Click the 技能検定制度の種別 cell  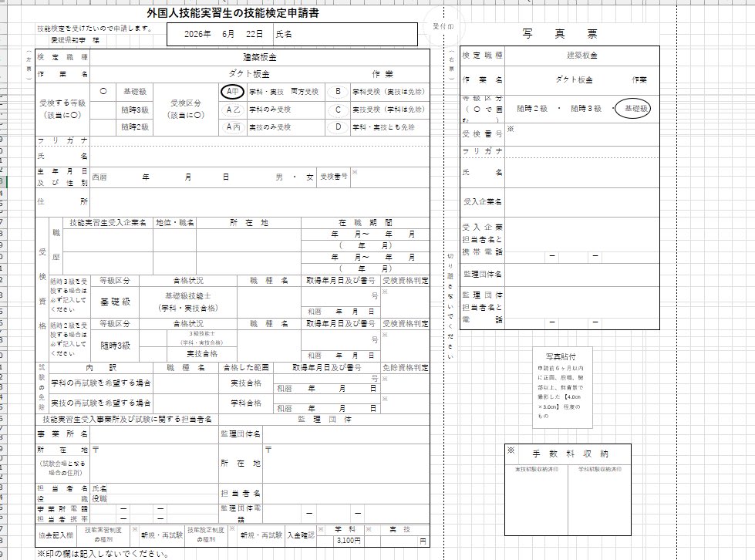pyautogui.click(x=206, y=535)
